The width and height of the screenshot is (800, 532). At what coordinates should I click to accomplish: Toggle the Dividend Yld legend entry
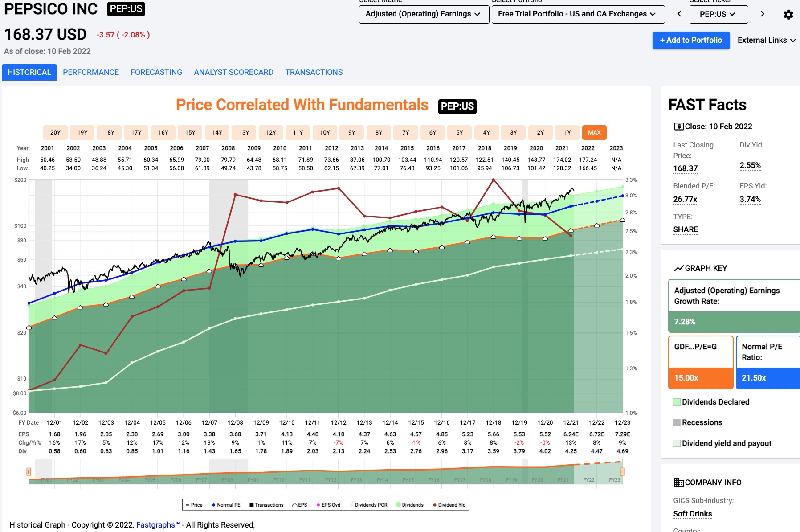click(449, 505)
